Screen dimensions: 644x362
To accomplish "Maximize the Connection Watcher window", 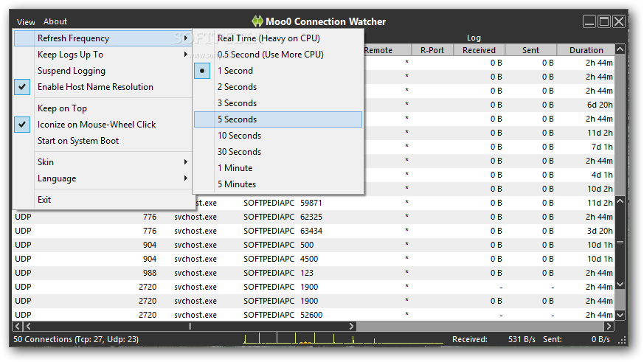I will (x=604, y=21).
